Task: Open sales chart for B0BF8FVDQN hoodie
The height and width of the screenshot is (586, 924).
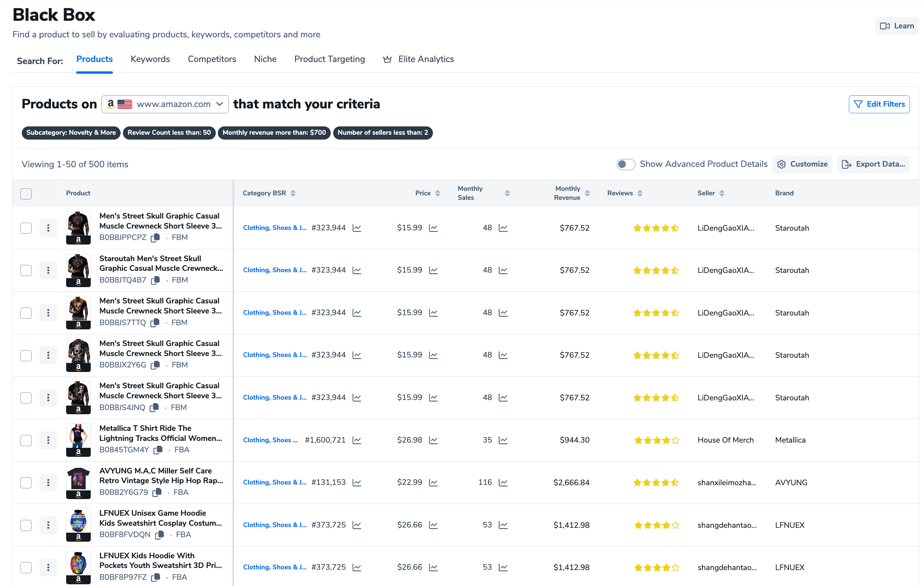Action: (x=503, y=525)
